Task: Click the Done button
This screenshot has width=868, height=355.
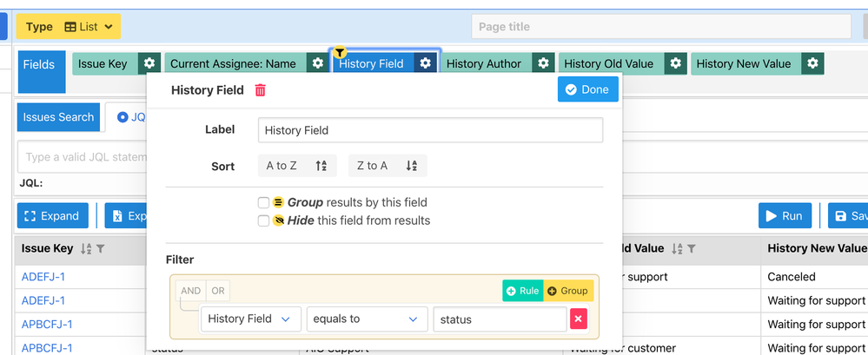Action: click(x=588, y=89)
